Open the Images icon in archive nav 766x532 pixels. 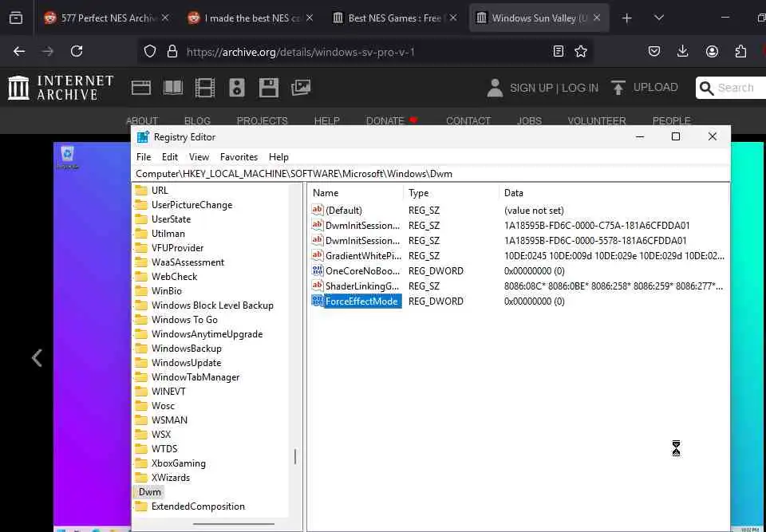pos(301,88)
